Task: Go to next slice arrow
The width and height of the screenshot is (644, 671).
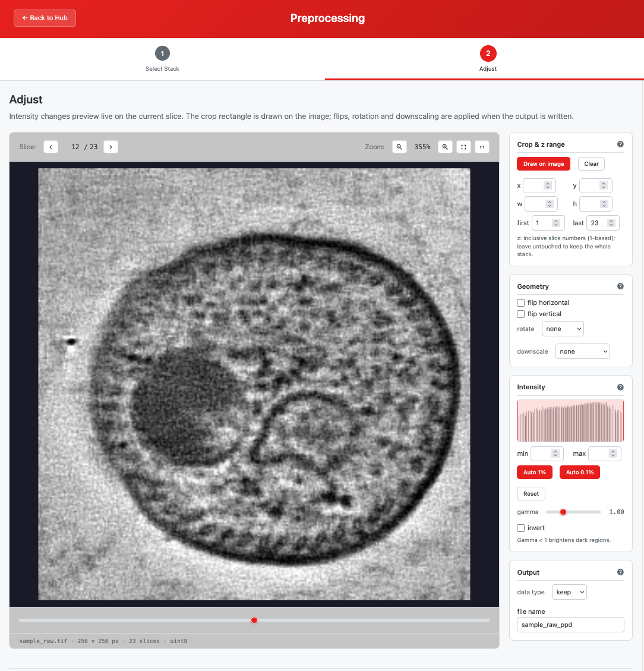Action: coord(111,147)
